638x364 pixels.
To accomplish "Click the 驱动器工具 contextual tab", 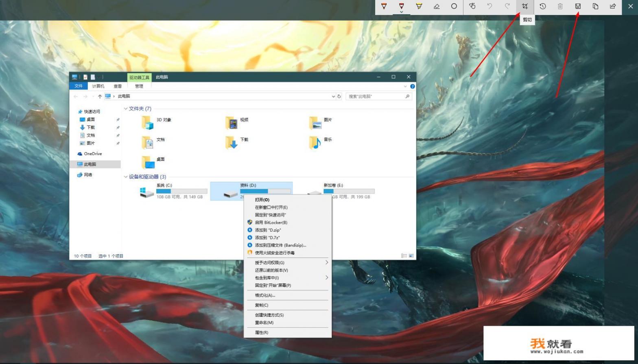I will [139, 77].
